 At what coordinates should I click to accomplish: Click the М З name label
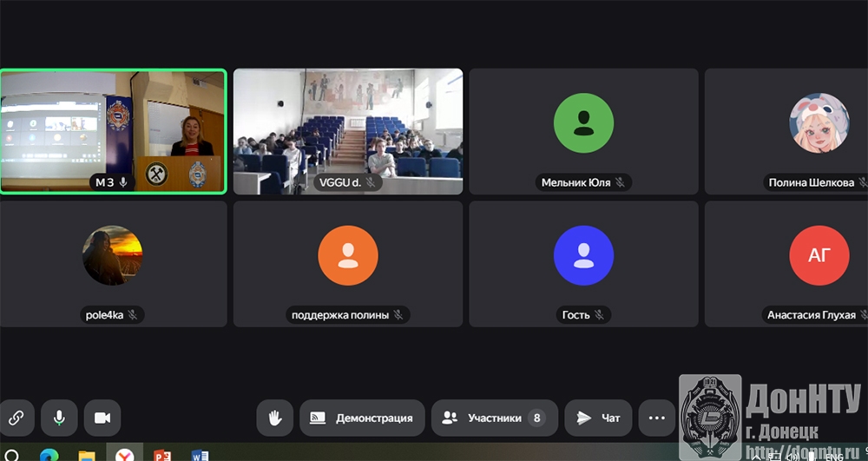point(105,182)
